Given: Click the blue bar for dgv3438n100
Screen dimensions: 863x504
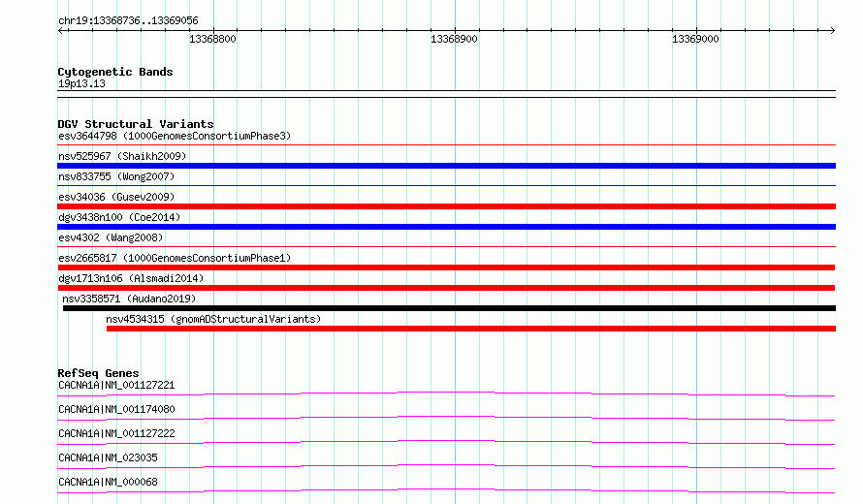Looking at the screenshot, I should (446, 227).
